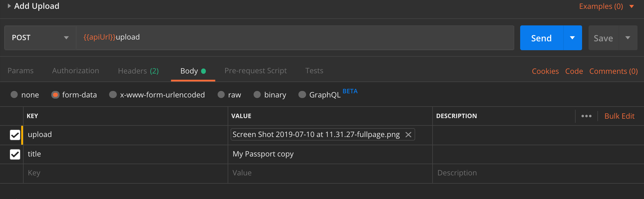Open the Authorization tab

click(x=75, y=71)
